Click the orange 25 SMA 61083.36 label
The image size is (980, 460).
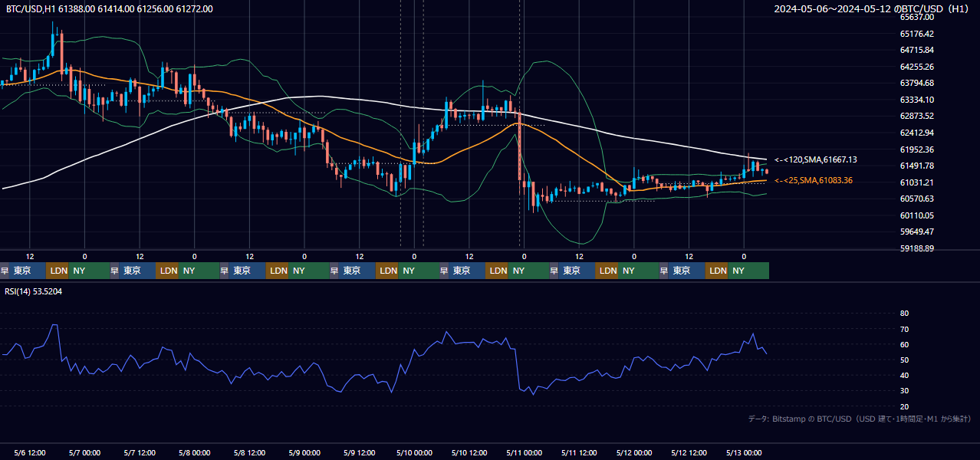pyautogui.click(x=814, y=180)
